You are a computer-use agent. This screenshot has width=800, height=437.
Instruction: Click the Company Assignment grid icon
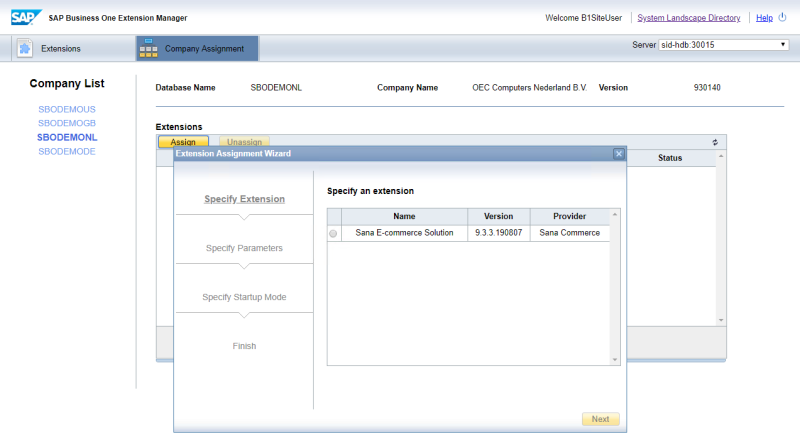tap(148, 48)
